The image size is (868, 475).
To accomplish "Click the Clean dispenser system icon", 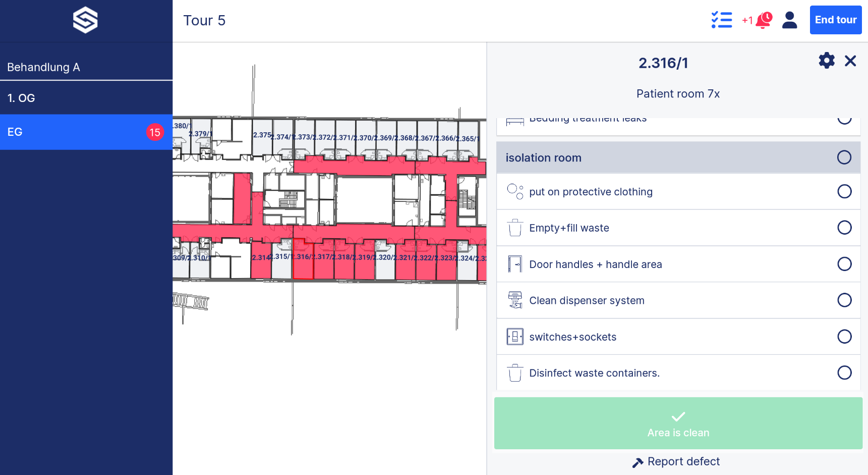I will [515, 300].
